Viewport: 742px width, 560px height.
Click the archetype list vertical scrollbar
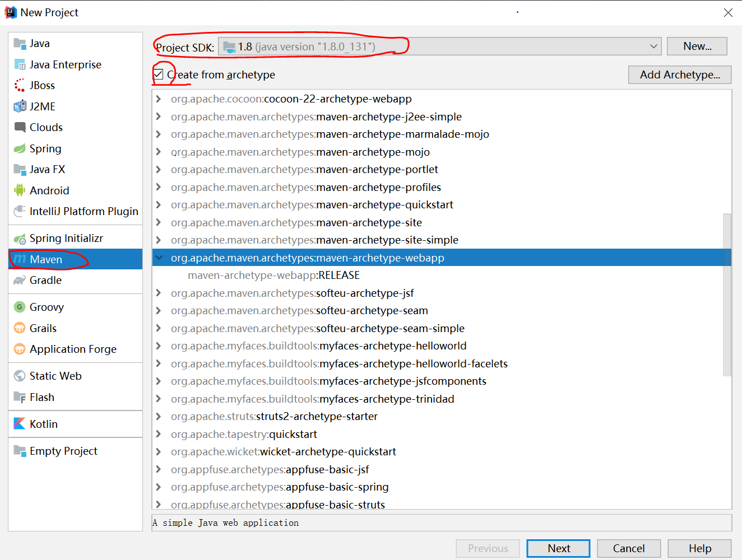727,295
